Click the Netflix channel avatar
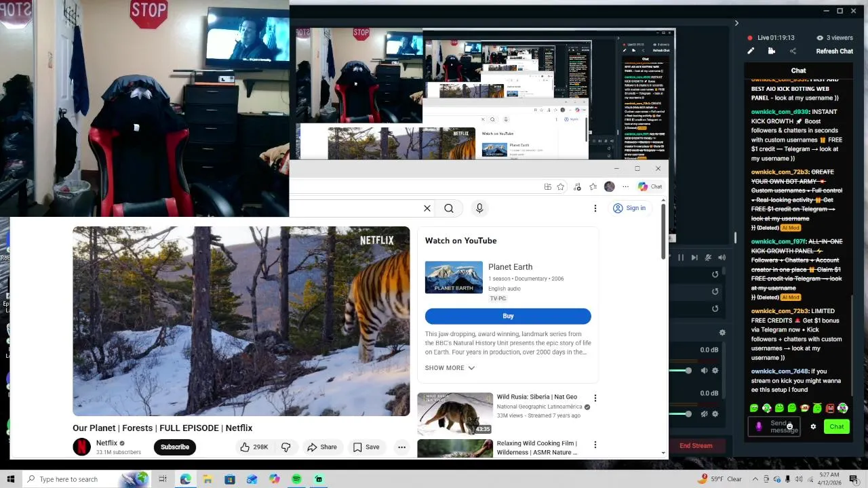This screenshot has height=488, width=868. pyautogui.click(x=81, y=447)
